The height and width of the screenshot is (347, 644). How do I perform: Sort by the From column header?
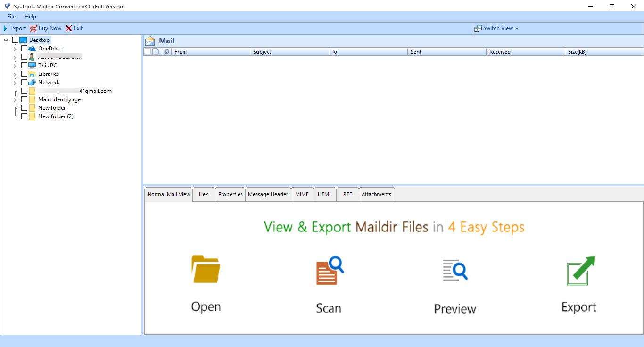[x=211, y=52]
